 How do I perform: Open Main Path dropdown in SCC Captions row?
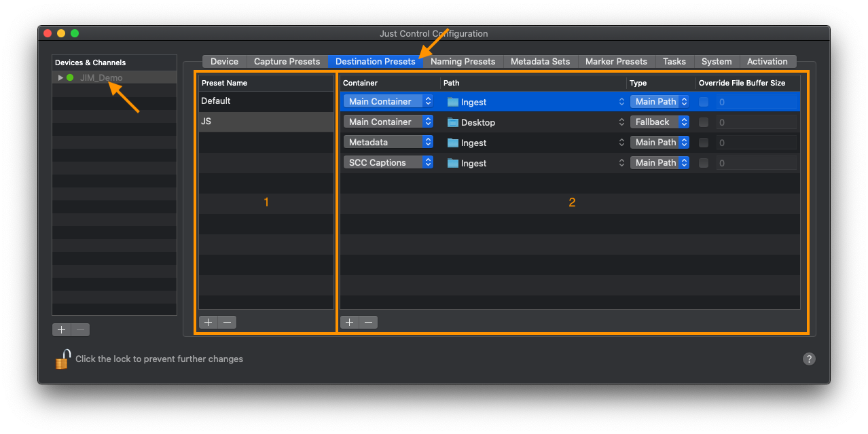click(x=659, y=162)
